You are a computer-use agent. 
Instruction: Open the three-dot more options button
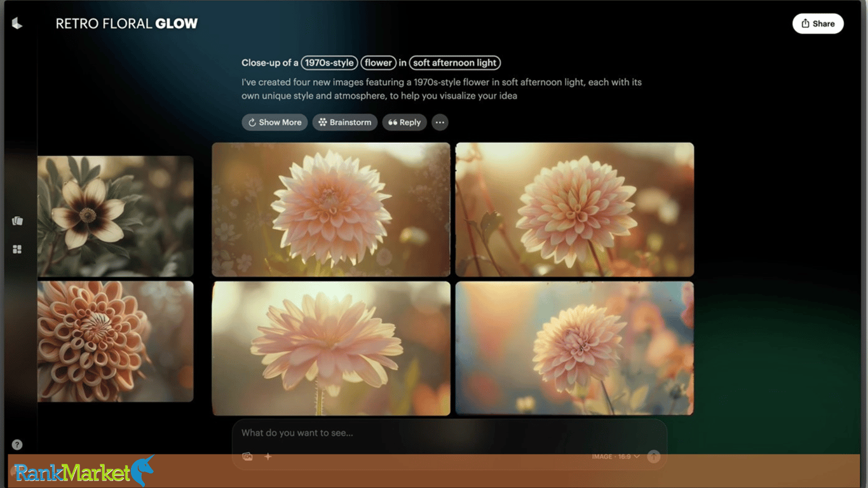440,122
